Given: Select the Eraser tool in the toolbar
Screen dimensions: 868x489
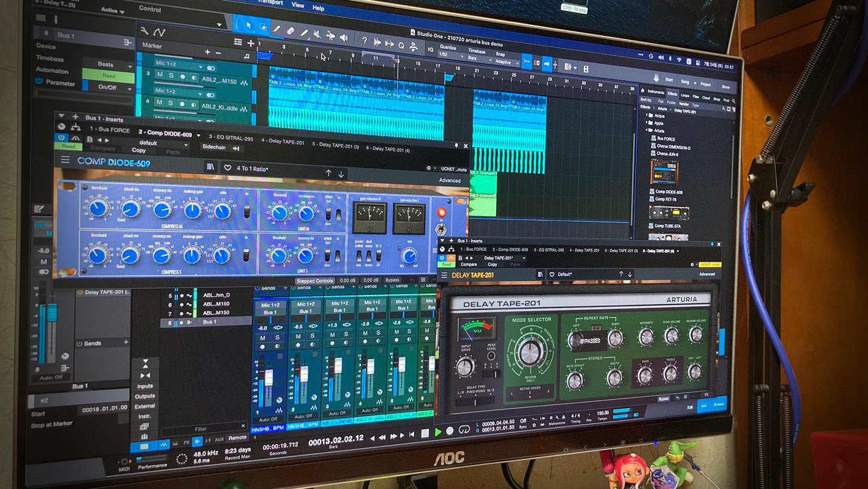Looking at the screenshot, I should coord(291,30).
